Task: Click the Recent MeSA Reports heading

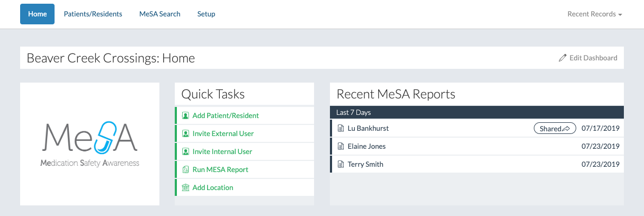Action: point(396,94)
